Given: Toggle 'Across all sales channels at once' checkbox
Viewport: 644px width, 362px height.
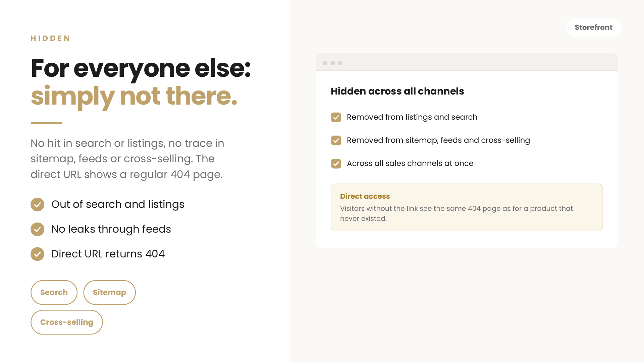Looking at the screenshot, I should click(336, 164).
